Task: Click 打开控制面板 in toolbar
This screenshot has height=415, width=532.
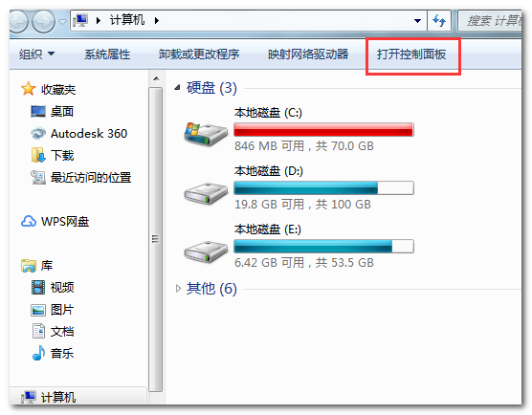Action: [x=411, y=55]
